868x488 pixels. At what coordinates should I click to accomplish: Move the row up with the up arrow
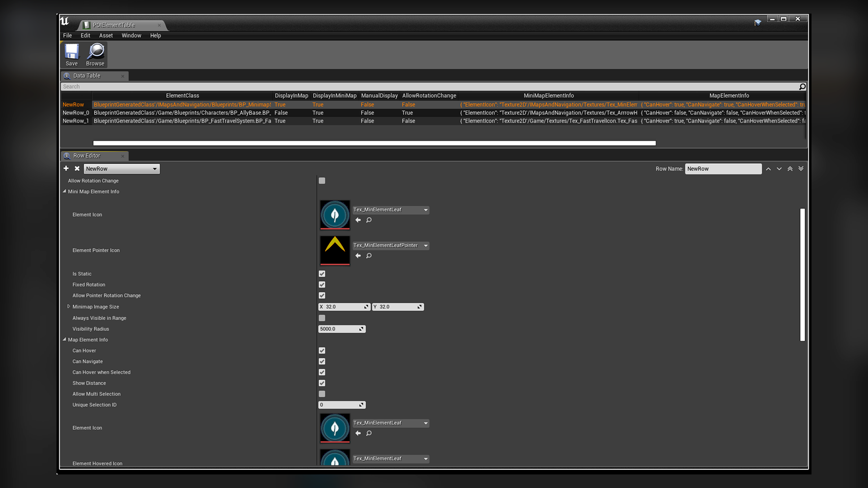[768, 169]
